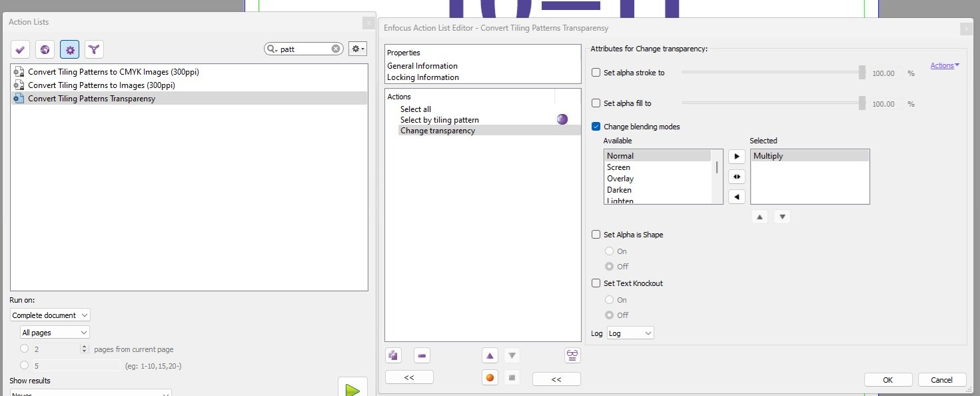Move the action down with grey triangle button
The image size is (980, 396).
click(512, 355)
